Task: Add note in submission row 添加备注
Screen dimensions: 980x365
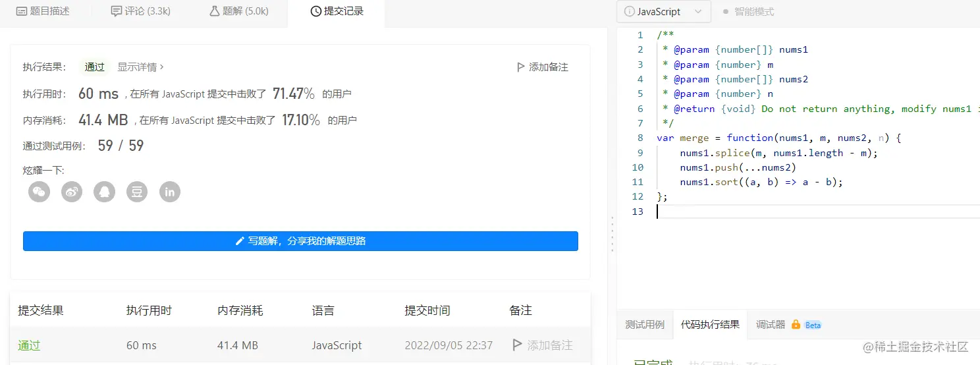Action: [x=542, y=345]
